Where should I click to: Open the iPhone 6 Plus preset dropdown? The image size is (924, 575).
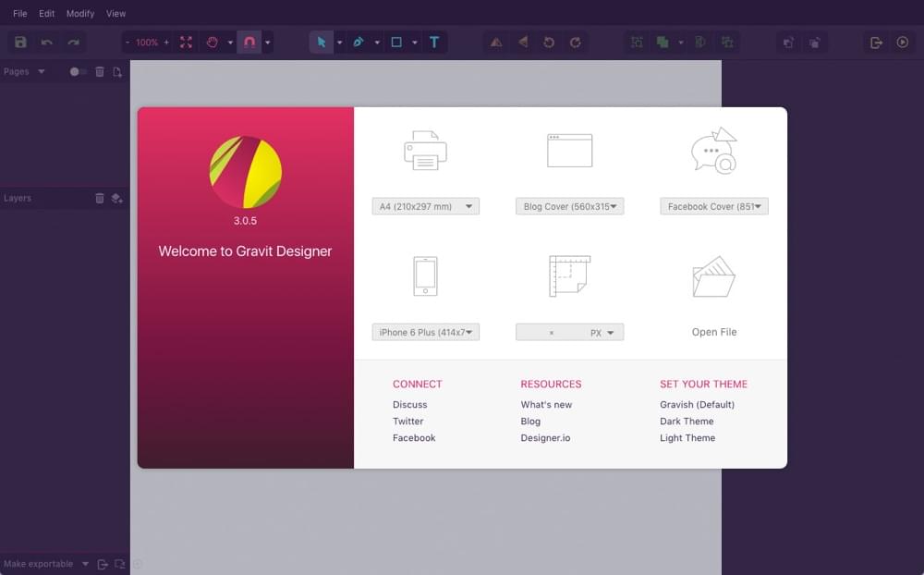click(425, 332)
